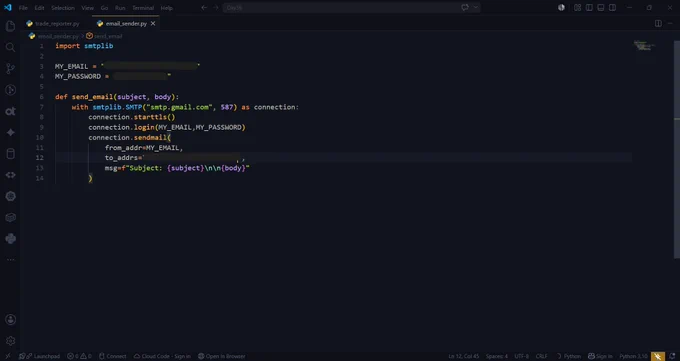Open the database view in activity bar
Image resolution: width=680 pixels, height=361 pixels.
click(x=10, y=154)
